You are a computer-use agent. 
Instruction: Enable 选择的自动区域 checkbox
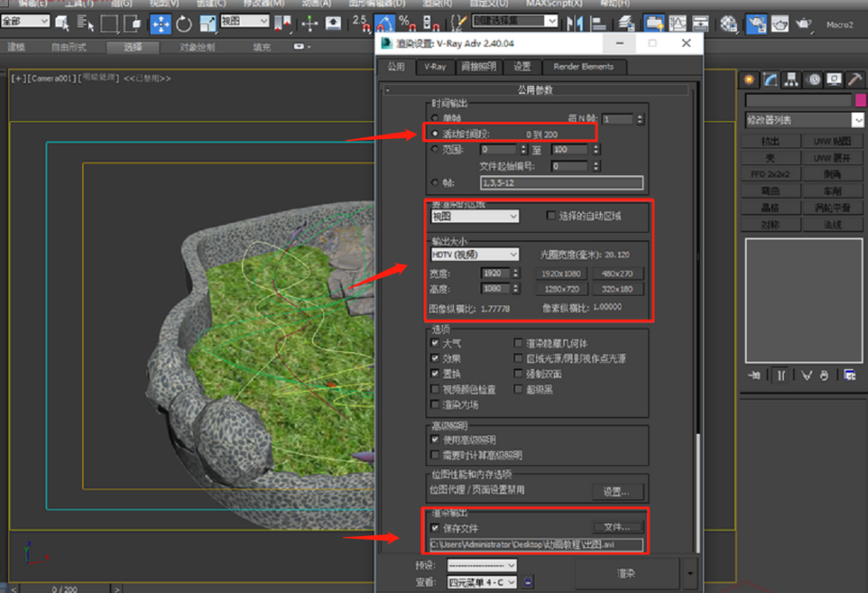point(551,215)
